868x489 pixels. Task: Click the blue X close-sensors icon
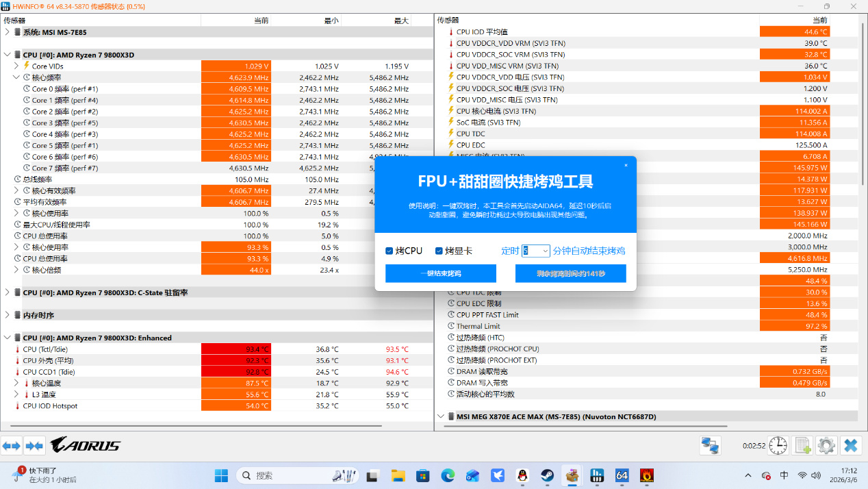pos(851,446)
